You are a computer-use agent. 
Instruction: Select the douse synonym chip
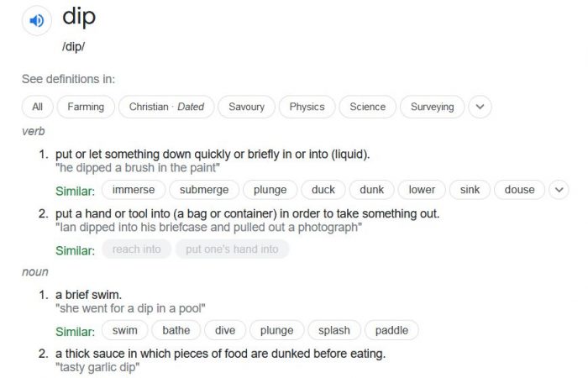(x=519, y=190)
